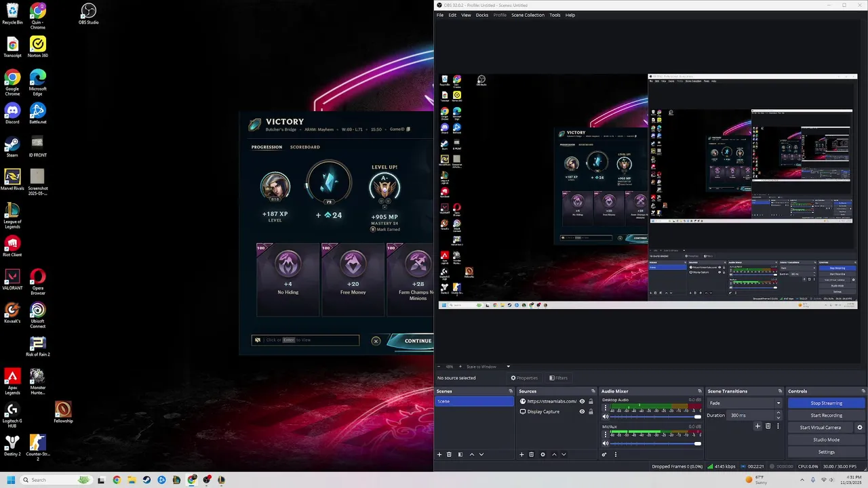The image size is (868, 488).
Task: Click Stop Streaming button
Action: (x=826, y=403)
